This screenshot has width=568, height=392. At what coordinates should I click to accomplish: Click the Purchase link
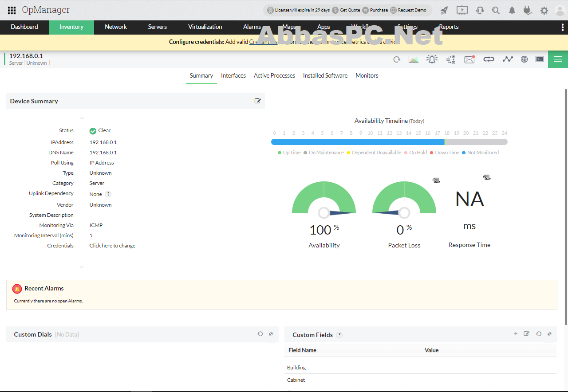click(375, 10)
